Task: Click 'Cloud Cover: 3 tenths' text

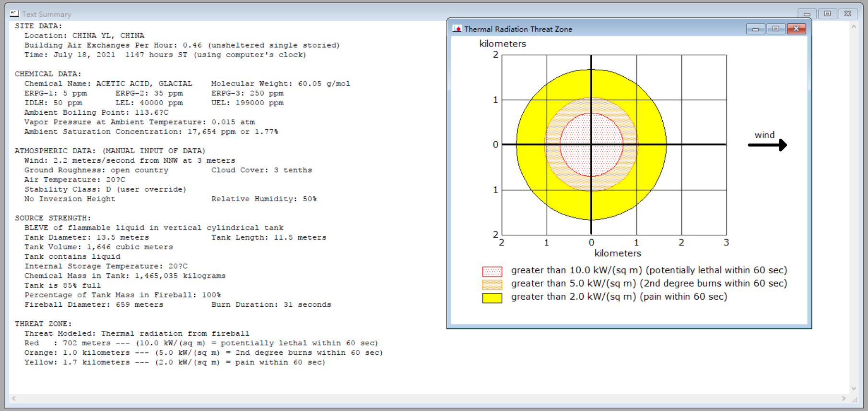Action: click(x=262, y=170)
